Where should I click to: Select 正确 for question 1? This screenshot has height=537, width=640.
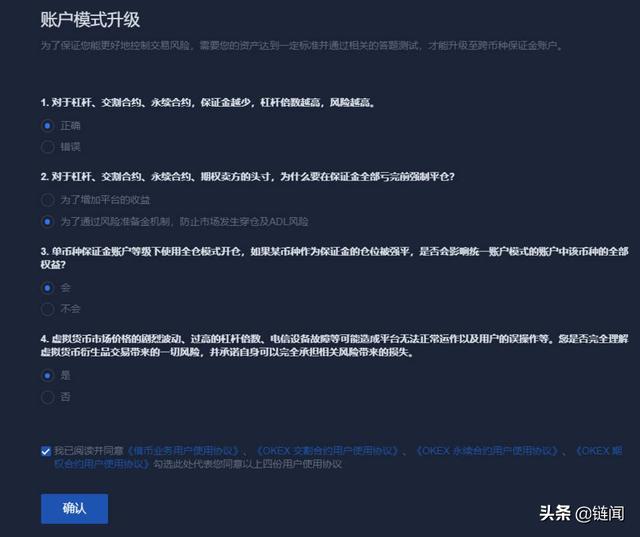pos(47,126)
